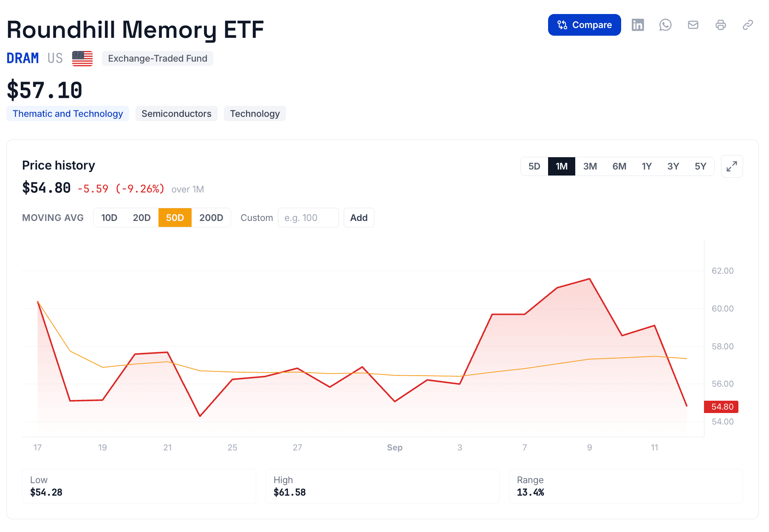Open the Semiconductors tag
The image size is (769, 532).
(176, 113)
